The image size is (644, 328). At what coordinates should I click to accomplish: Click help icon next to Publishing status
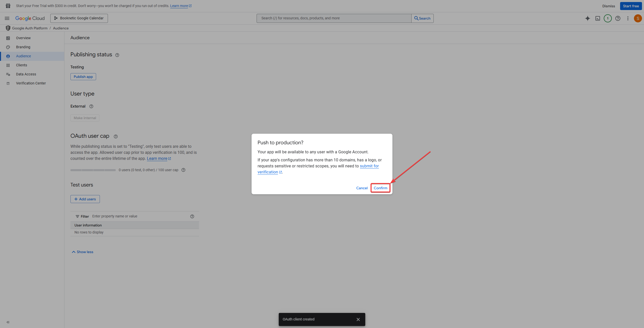coord(117,55)
